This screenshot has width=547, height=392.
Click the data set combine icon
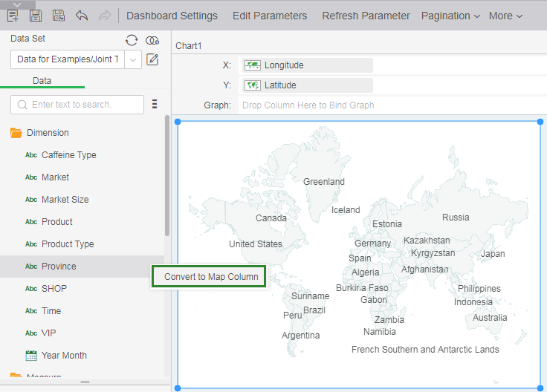pyautogui.click(x=152, y=40)
